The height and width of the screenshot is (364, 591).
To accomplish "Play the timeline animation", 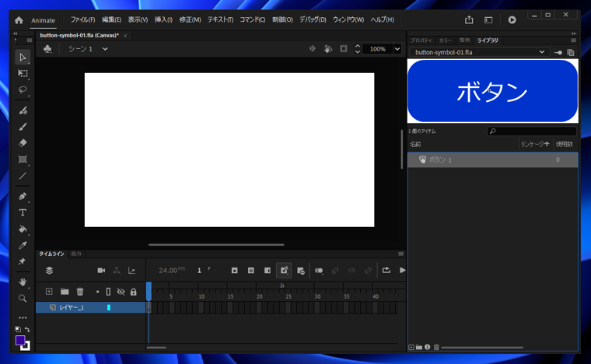I will 402,270.
